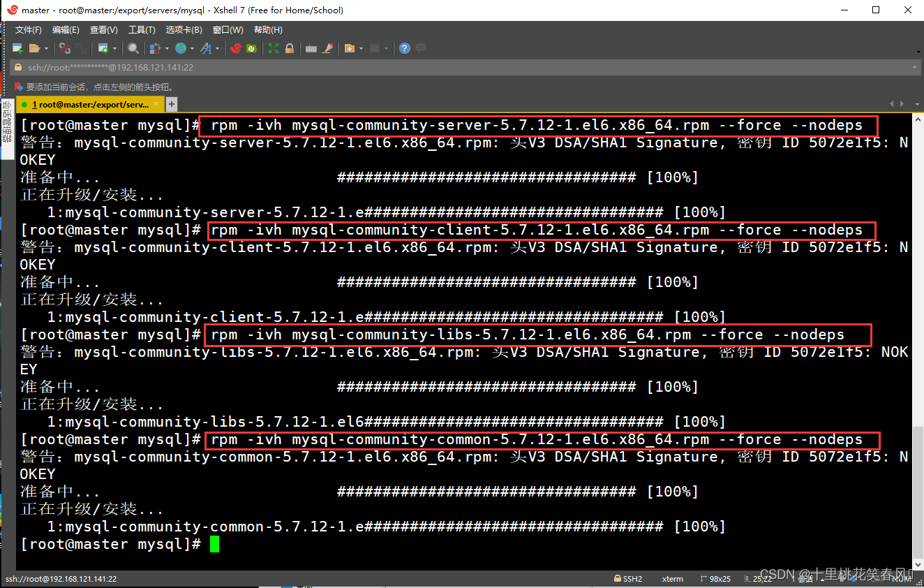Click the SSH2 status bar entry
Image resolution: width=924 pixels, height=588 pixels.
click(628, 579)
